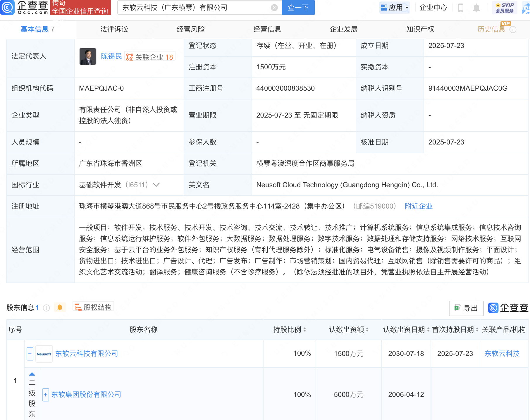Image resolution: width=530 pixels, height=420 pixels.
Task: Select registration number 440003000838530
Action: tap(285, 88)
